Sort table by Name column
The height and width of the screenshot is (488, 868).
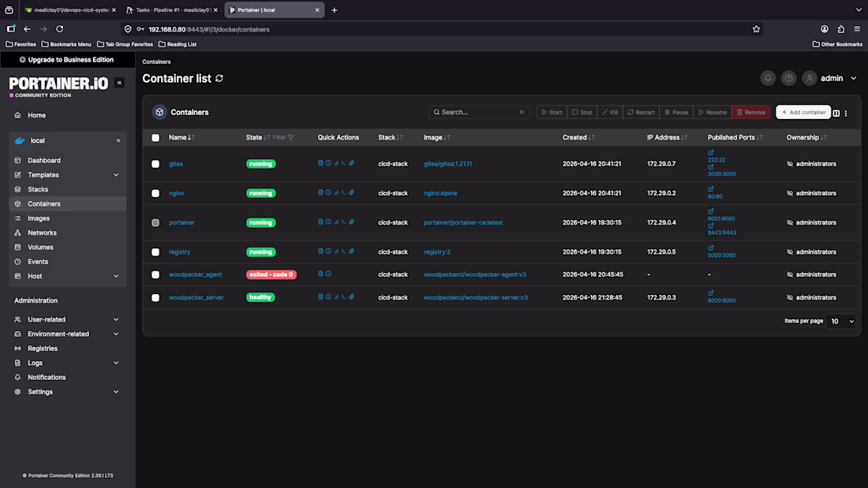(181, 137)
